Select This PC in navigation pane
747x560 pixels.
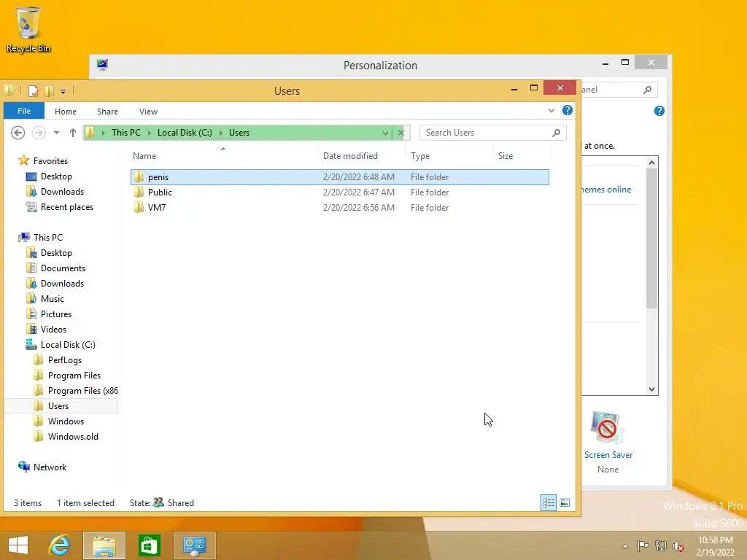coord(47,237)
